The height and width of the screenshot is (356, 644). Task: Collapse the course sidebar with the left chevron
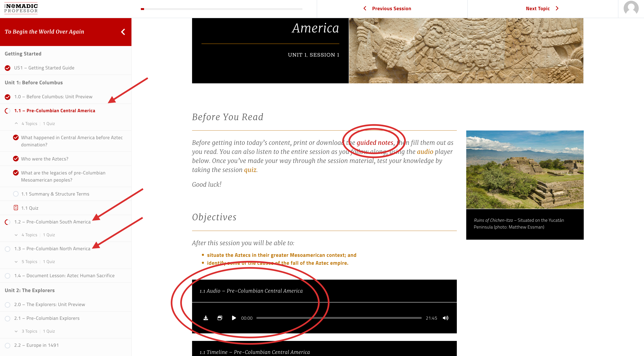click(123, 32)
